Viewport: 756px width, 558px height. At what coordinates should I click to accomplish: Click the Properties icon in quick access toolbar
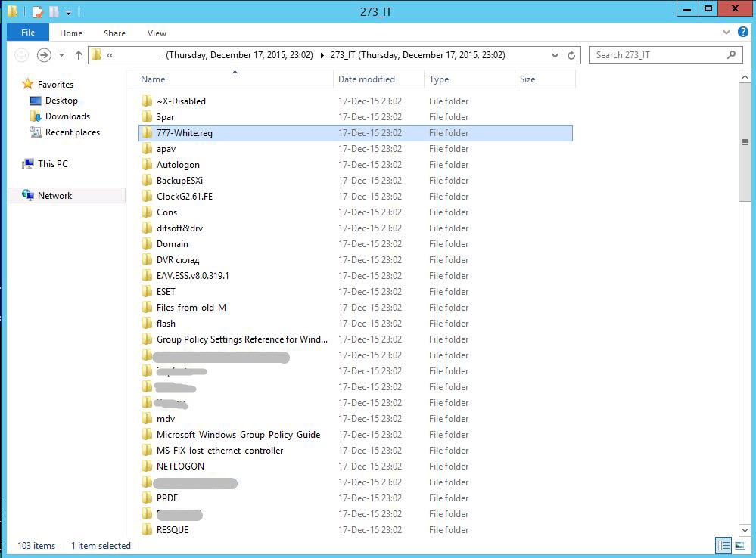click(38, 11)
